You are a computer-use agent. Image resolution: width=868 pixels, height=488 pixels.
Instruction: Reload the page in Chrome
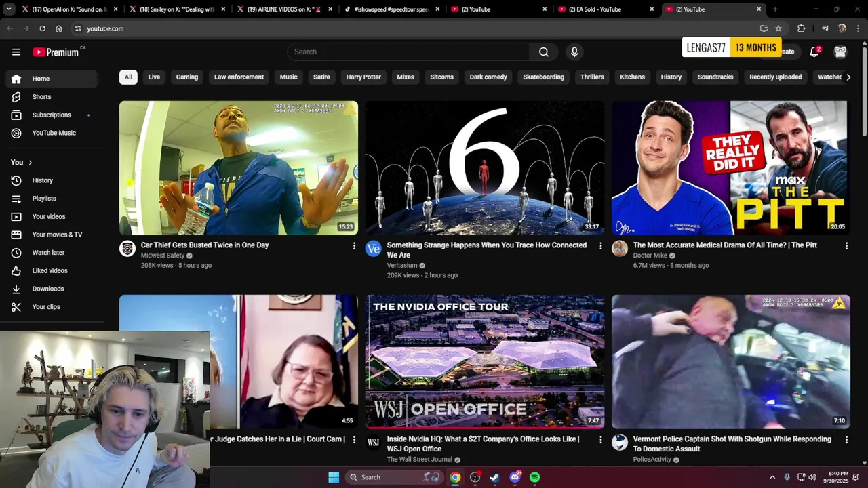tap(42, 28)
